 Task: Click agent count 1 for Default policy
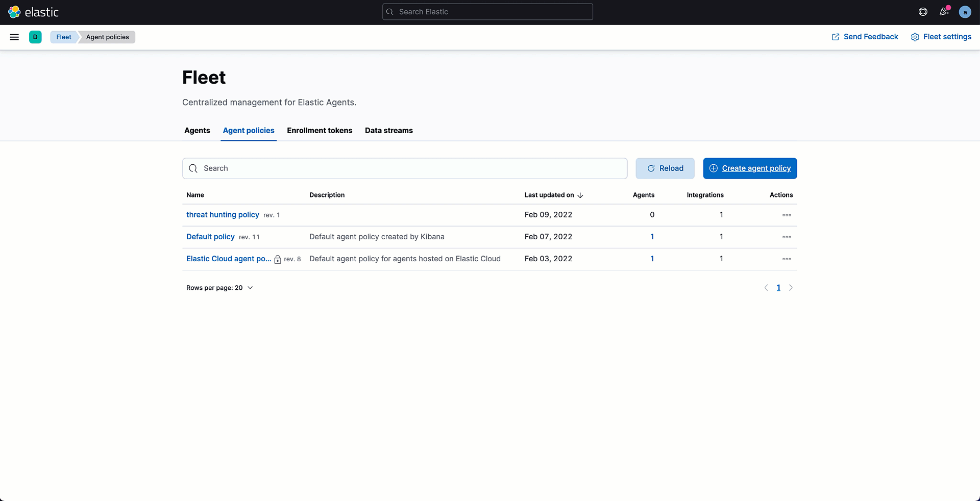coord(652,237)
